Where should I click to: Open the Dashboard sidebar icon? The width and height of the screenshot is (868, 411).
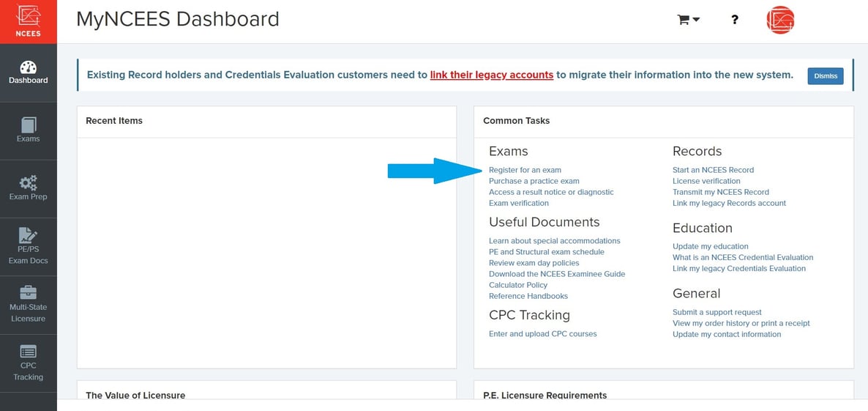[x=28, y=69]
